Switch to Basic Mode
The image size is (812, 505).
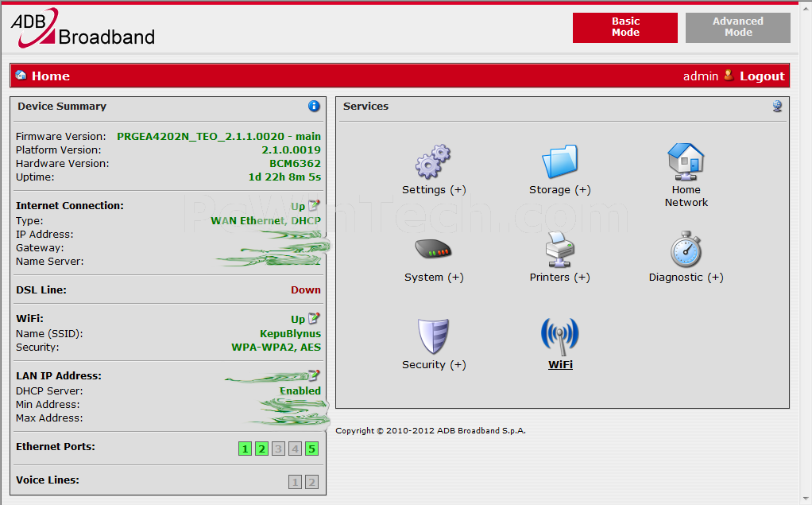point(625,28)
